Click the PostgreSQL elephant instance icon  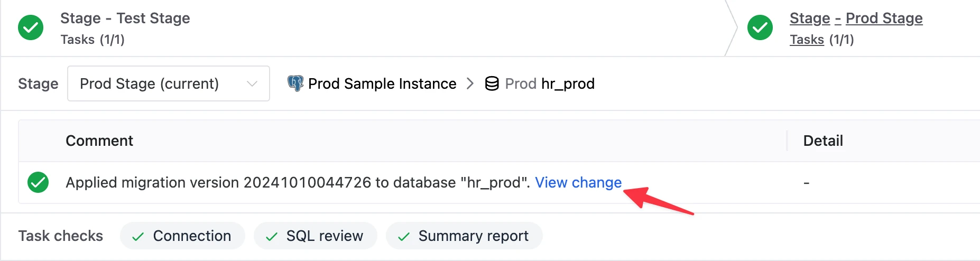295,83
